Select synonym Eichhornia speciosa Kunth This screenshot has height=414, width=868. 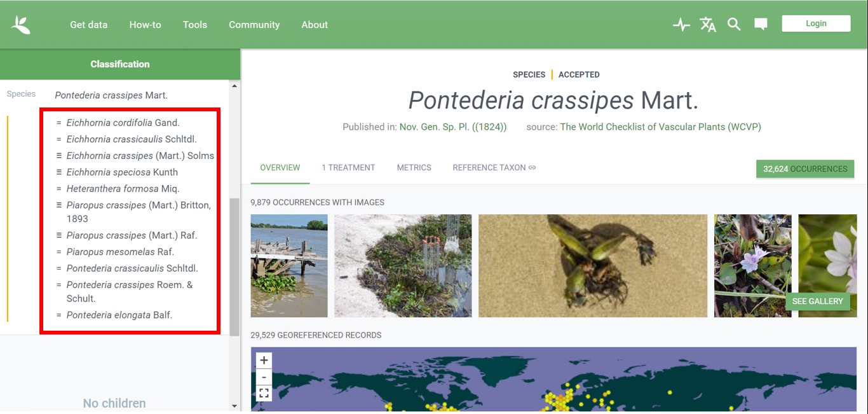point(122,172)
